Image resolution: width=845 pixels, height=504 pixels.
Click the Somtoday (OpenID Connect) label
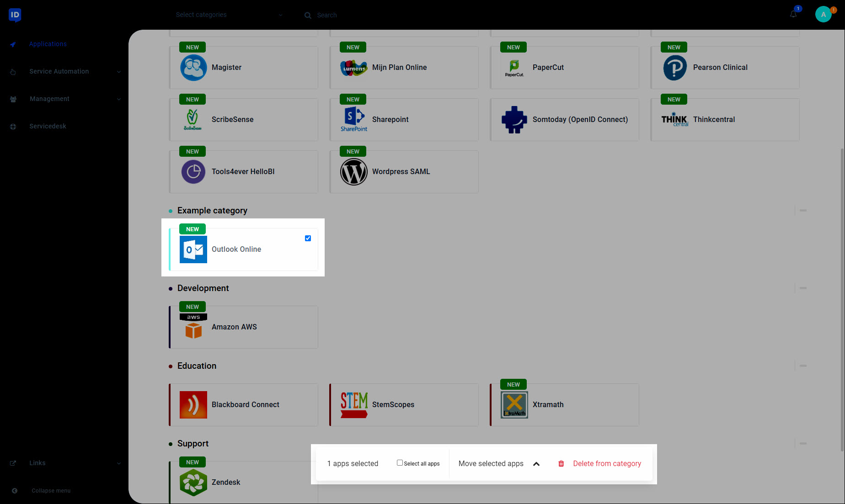[x=580, y=120]
